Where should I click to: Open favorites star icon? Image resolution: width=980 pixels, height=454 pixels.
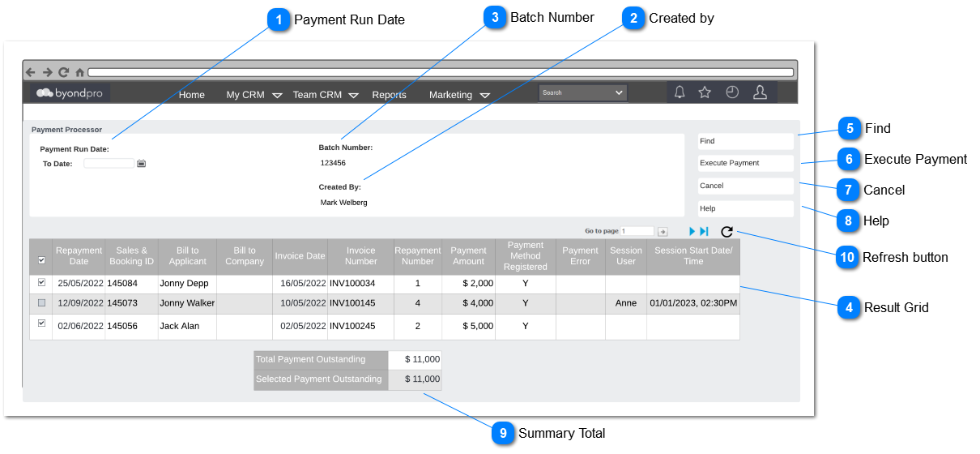pyautogui.click(x=705, y=92)
